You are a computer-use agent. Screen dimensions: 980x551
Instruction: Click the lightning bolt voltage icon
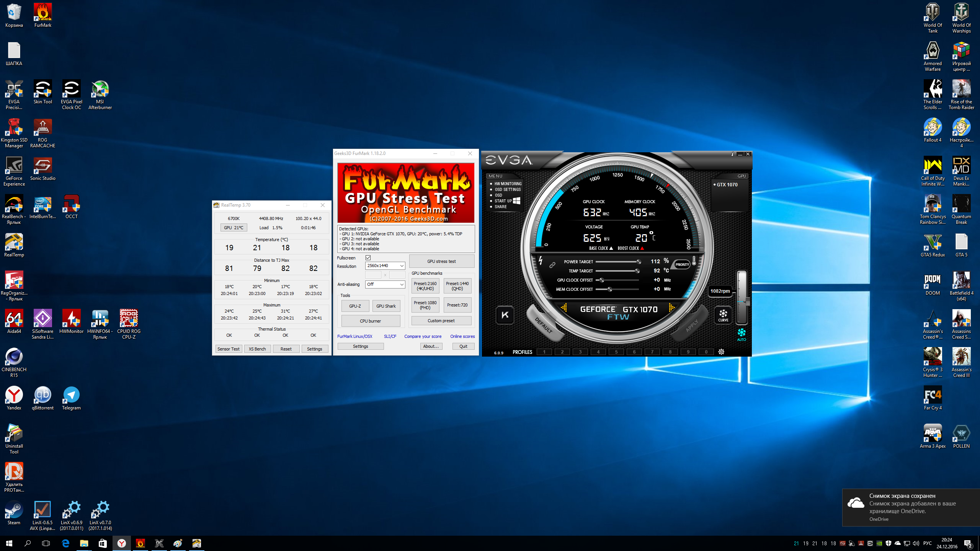coord(541,261)
